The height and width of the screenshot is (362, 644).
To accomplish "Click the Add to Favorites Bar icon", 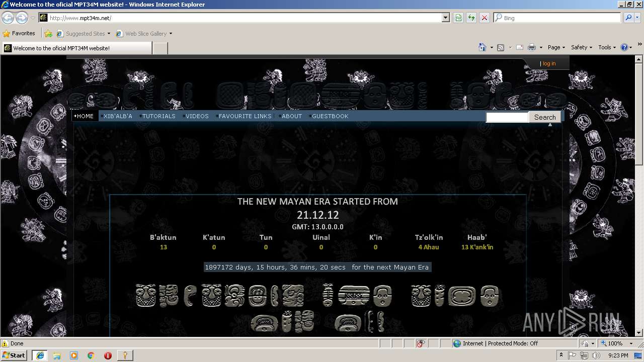I will click(48, 34).
